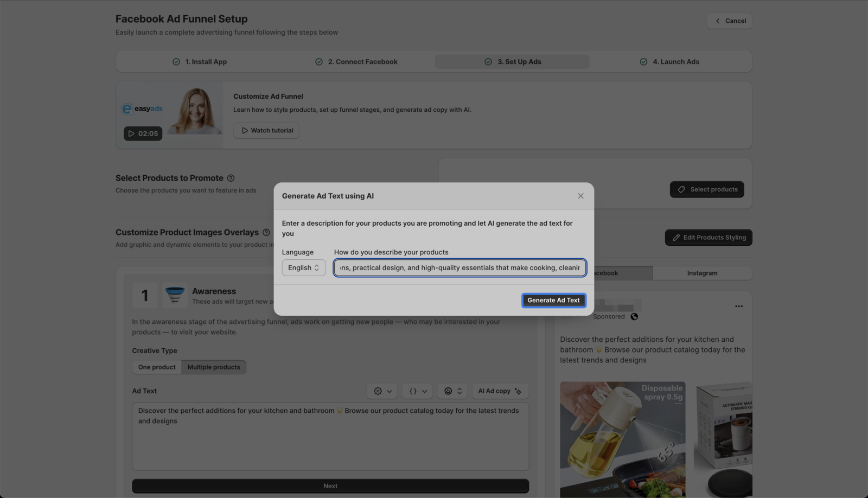Screen dimensions: 868x498
Task: Insert an emoji using the smiley icon
Action: click(449, 391)
